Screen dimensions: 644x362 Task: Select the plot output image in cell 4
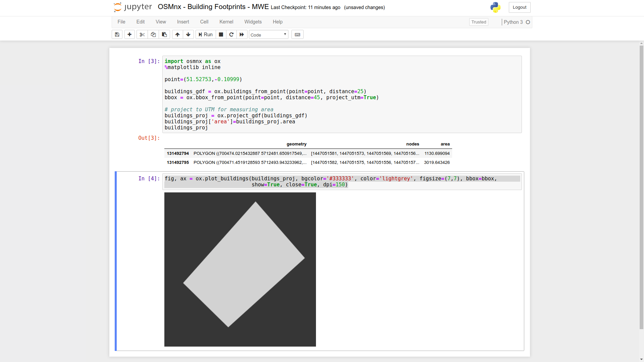[240, 269]
